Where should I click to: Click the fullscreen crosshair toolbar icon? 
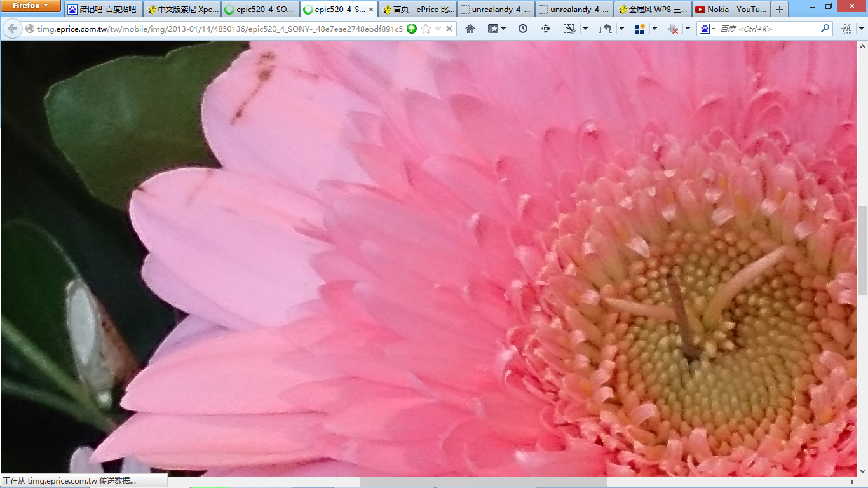546,29
